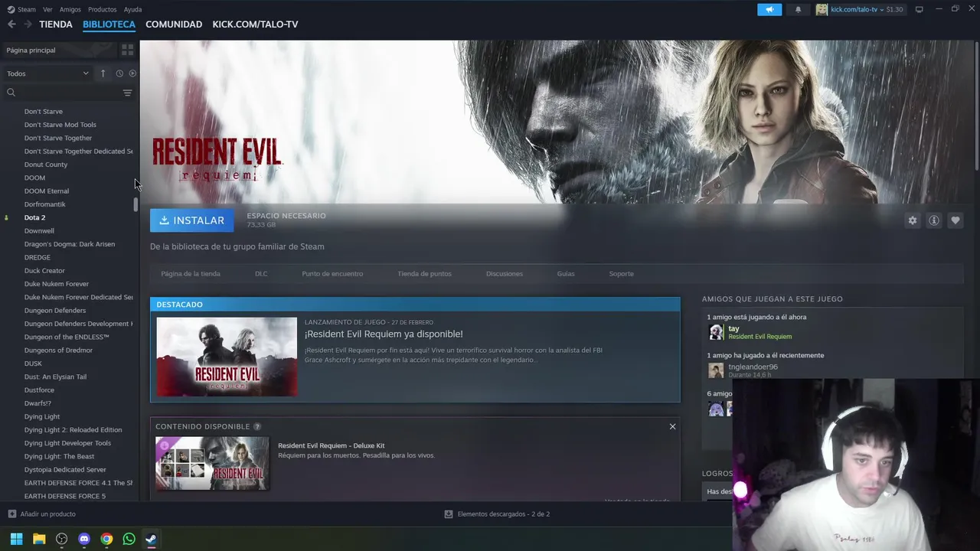Select Dust: An Elysian Tail in library
980x551 pixels.
pos(55,377)
